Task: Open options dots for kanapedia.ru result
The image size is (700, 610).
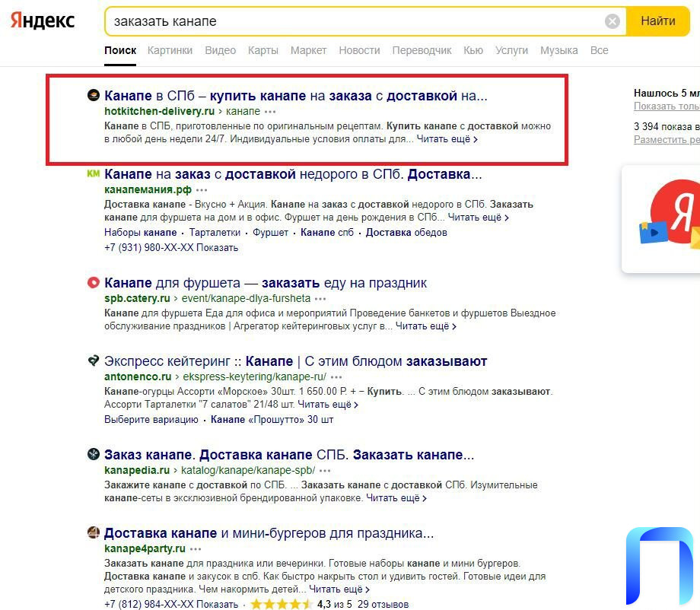Action: [325, 471]
